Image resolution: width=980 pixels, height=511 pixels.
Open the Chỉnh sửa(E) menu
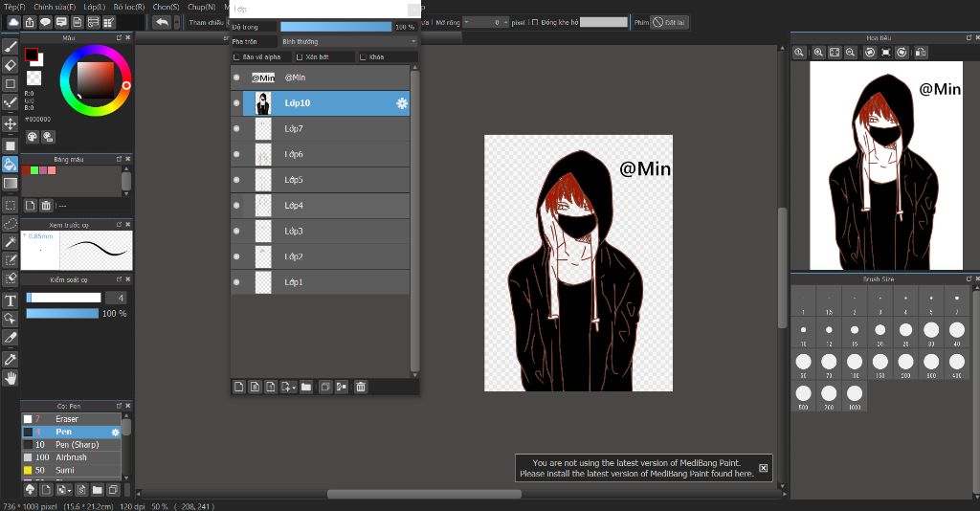(x=55, y=7)
